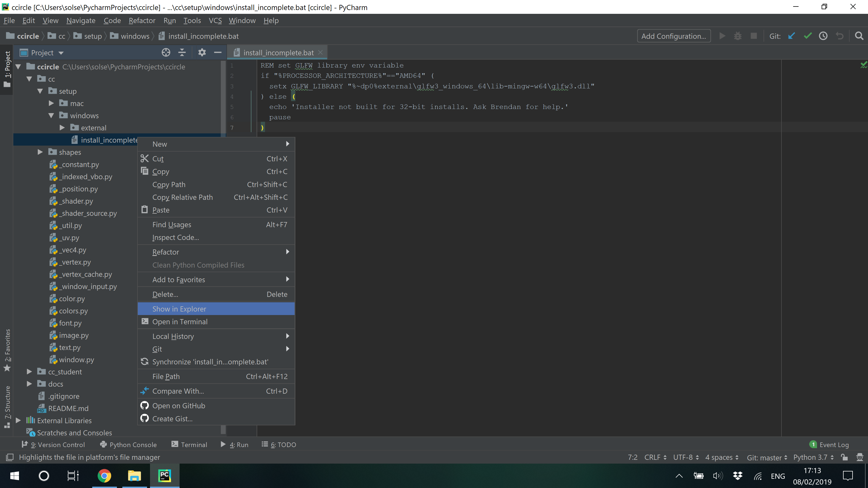Image resolution: width=868 pixels, height=488 pixels.
Task: Click the Dropbox tray icon
Action: 738,476
